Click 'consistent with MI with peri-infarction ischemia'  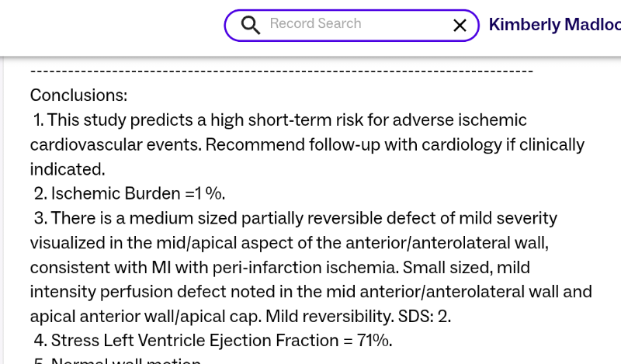210,268
